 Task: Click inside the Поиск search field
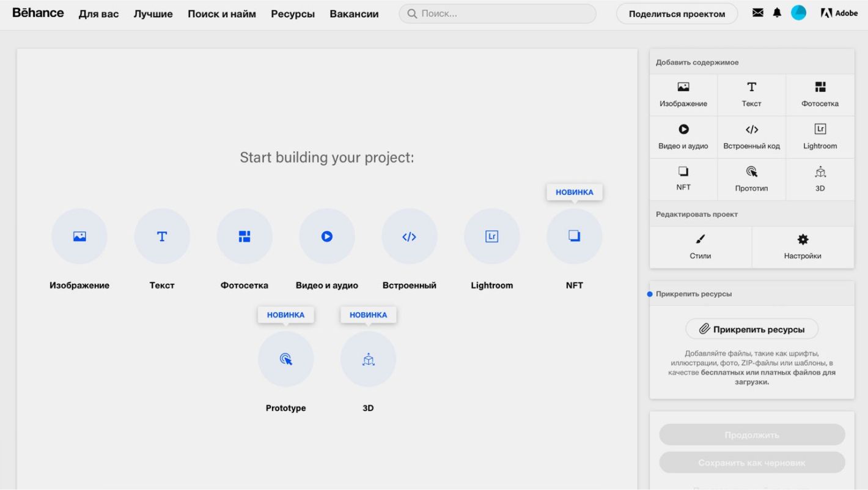coord(496,13)
